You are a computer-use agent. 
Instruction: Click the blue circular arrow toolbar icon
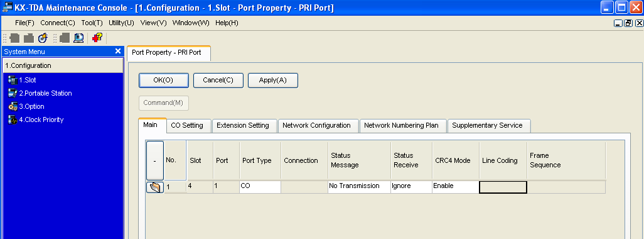(43, 38)
